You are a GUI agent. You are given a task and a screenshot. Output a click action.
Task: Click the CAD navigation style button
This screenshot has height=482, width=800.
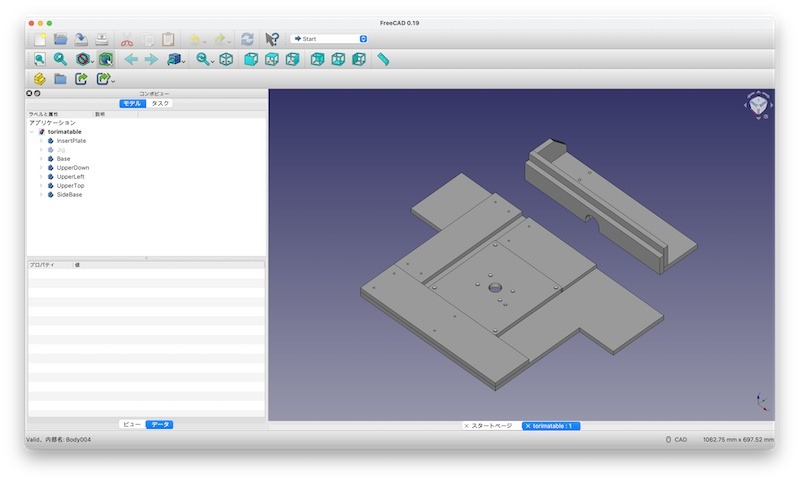click(x=676, y=440)
